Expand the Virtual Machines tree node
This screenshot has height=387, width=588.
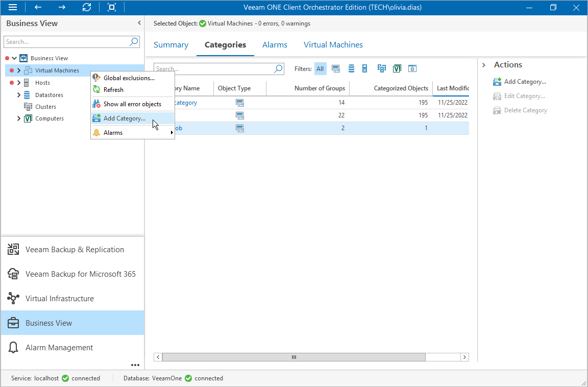click(x=19, y=70)
